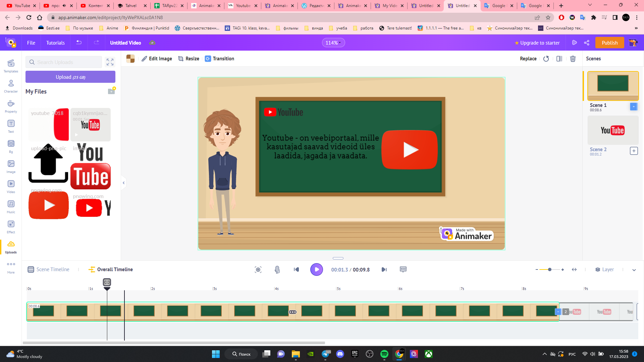
Task: Select the Scene 2 thumbnail
Action: pyautogui.click(x=613, y=130)
